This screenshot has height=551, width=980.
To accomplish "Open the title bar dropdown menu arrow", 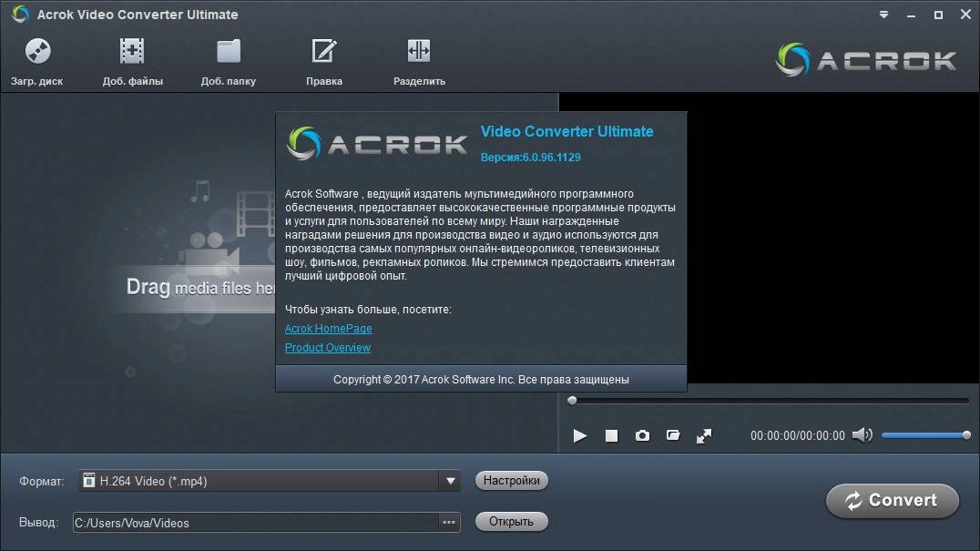I will pyautogui.click(x=883, y=15).
